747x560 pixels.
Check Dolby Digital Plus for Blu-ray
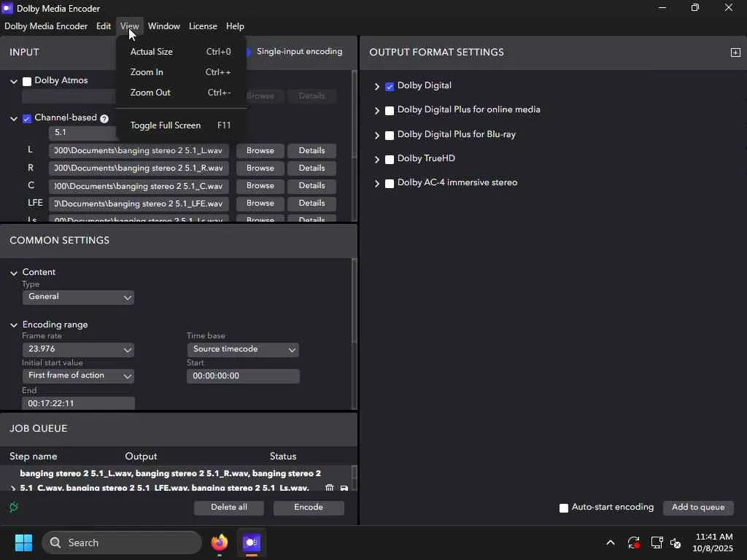pos(390,135)
